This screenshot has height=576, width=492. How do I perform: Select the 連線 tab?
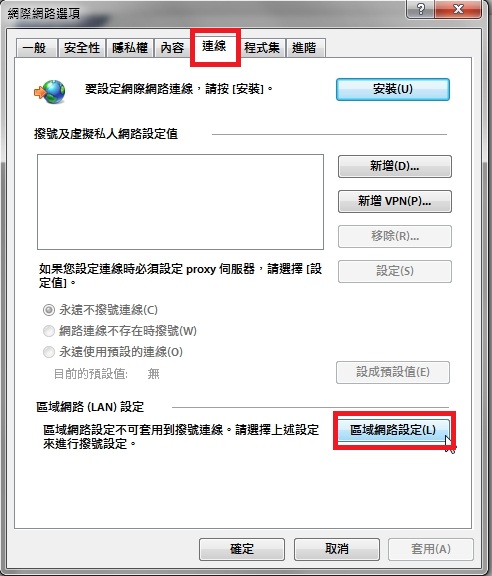(215, 47)
